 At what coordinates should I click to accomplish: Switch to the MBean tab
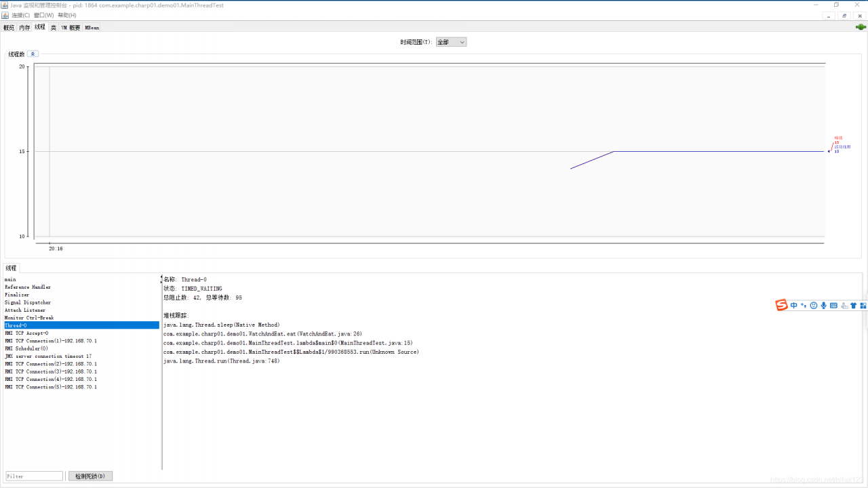92,28
